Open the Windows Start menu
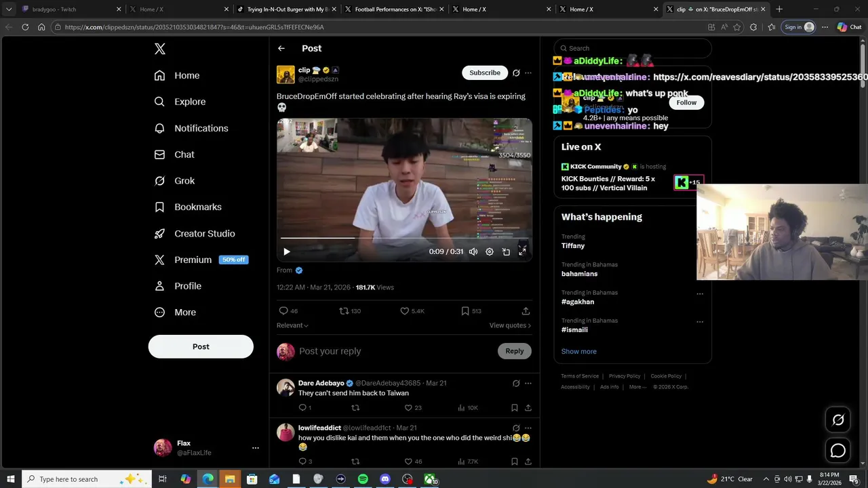 [9, 479]
